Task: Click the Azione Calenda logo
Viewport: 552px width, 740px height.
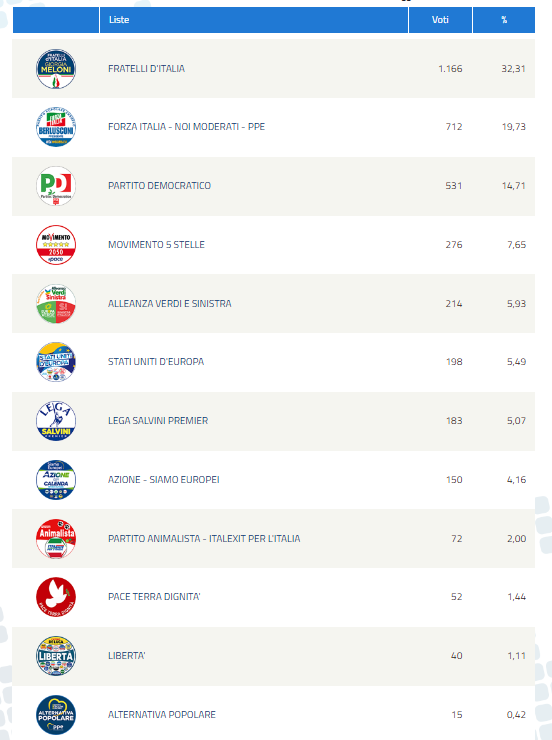Action: 56,480
